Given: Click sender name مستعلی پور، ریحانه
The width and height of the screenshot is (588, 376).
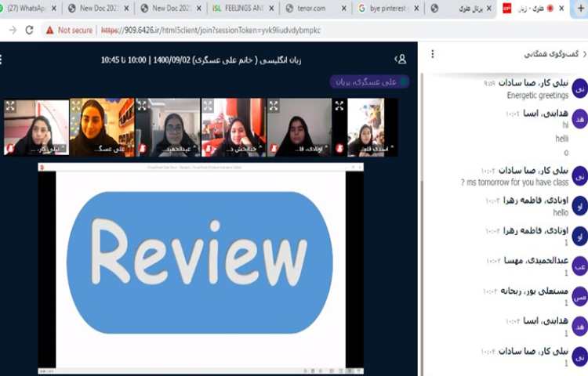Looking at the screenshot, I should pyautogui.click(x=535, y=291).
